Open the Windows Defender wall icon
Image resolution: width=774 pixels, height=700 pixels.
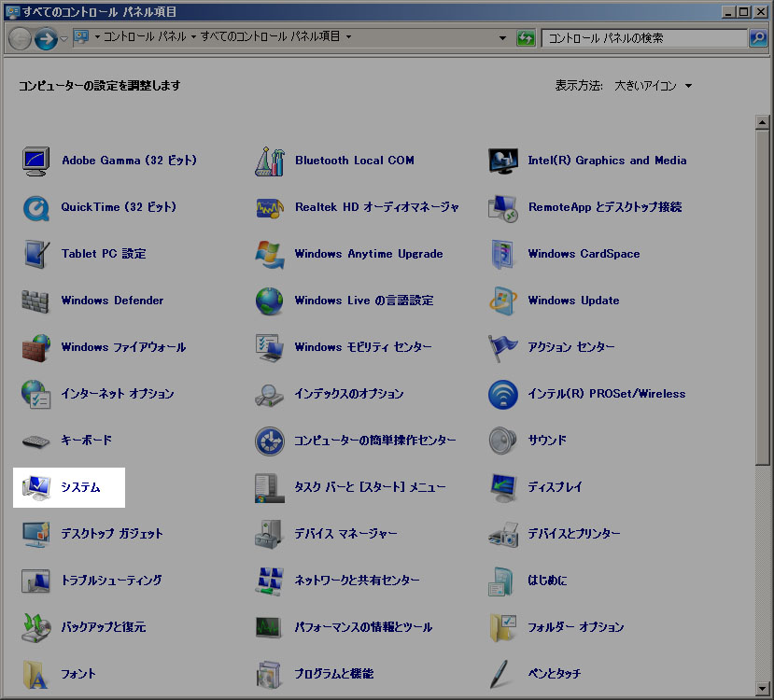coord(35,301)
